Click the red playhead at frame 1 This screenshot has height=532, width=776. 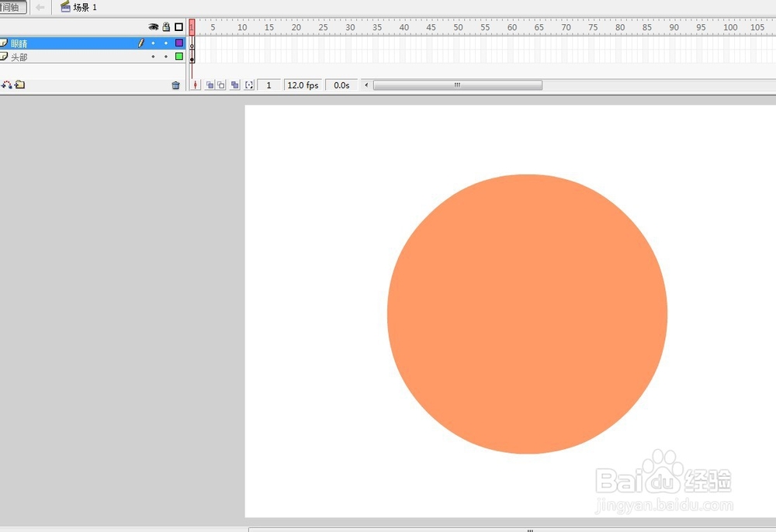192,26
